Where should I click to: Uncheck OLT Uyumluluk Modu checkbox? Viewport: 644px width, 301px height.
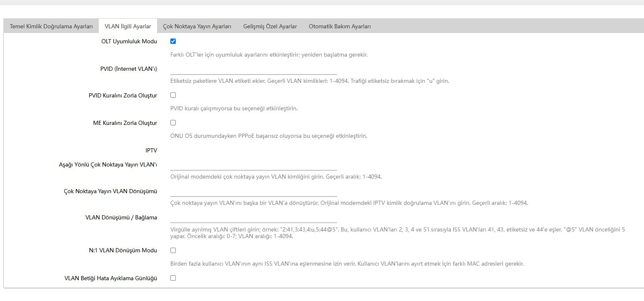click(x=173, y=41)
